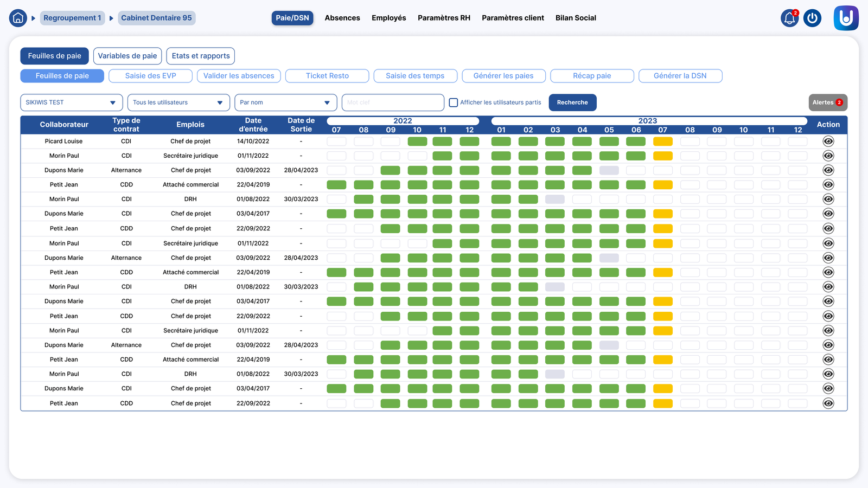Focus the Mot clef search field

(393, 102)
